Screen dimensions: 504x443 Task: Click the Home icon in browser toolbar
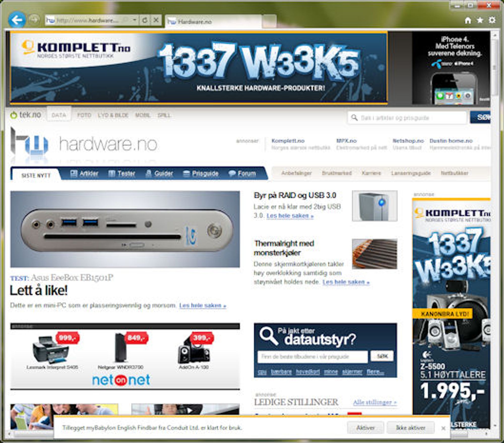point(468,20)
